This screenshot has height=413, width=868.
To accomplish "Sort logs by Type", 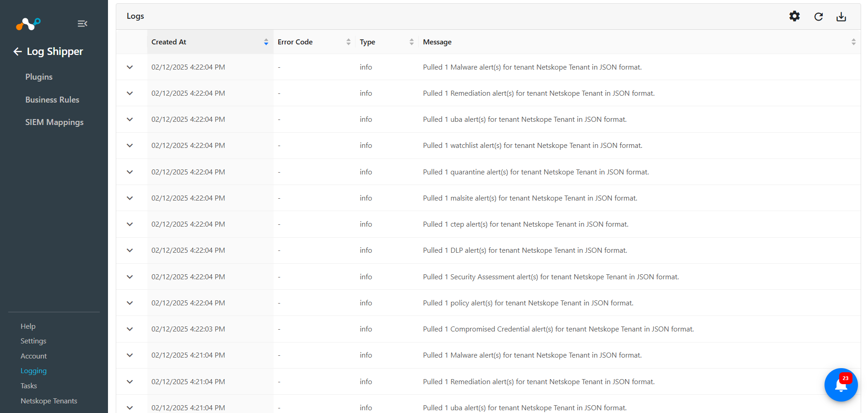I will coord(411,42).
